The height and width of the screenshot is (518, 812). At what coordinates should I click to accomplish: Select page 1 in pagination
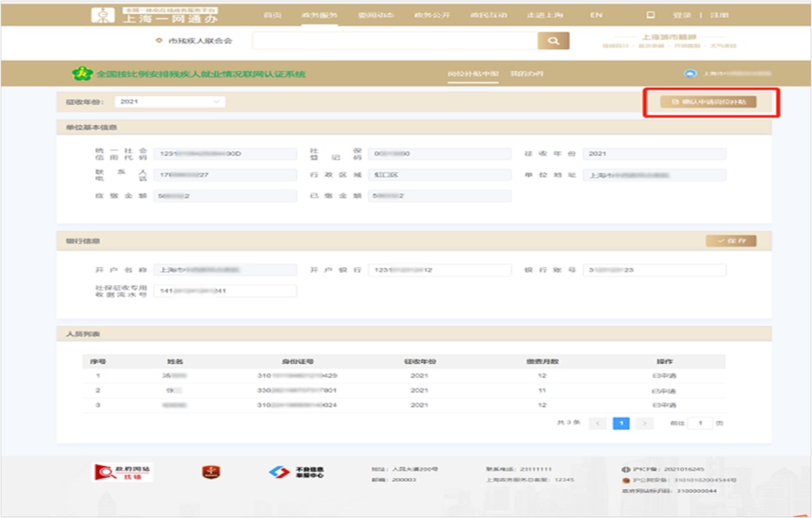click(x=621, y=423)
